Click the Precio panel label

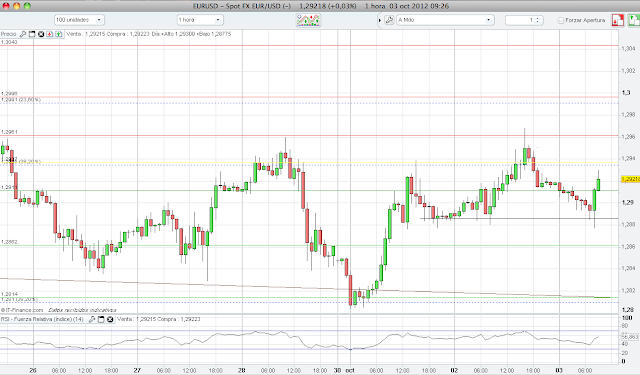[x=9, y=34]
